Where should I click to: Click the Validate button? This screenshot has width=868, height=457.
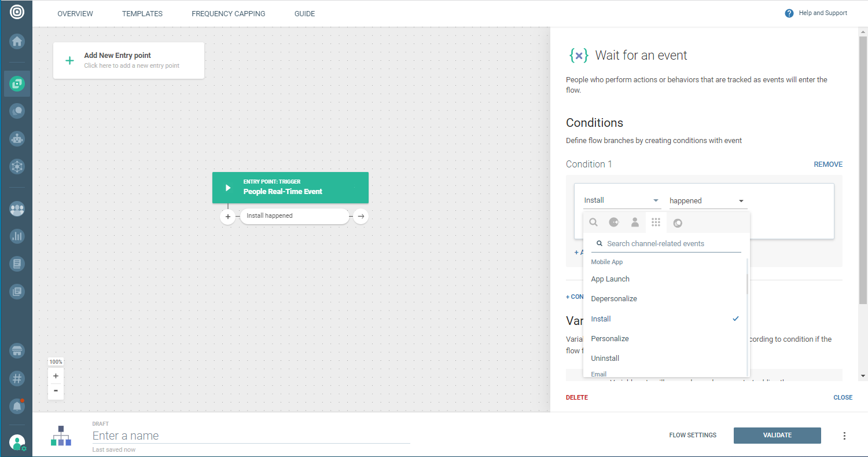coord(777,436)
